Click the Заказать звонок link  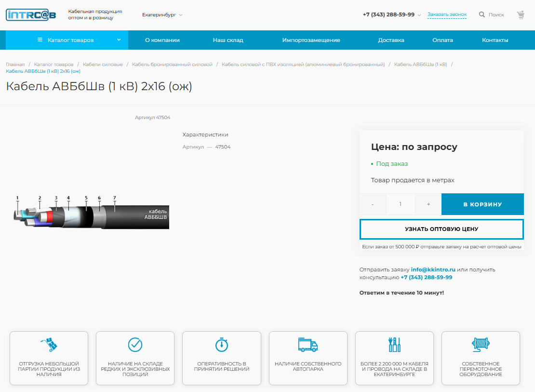click(447, 14)
